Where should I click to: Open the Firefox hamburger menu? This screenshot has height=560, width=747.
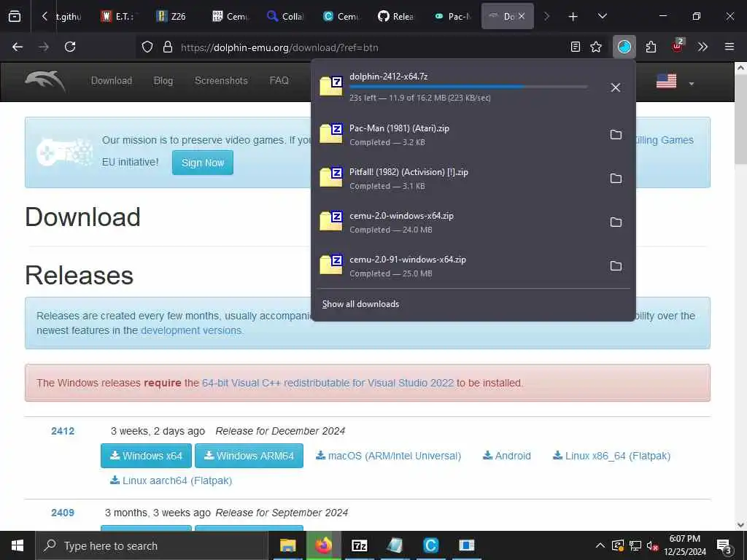[x=729, y=47]
